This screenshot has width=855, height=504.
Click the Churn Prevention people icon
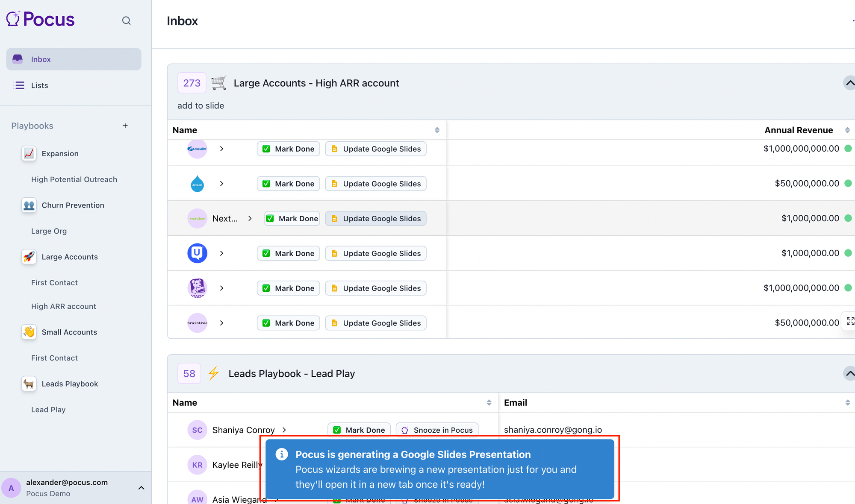(29, 205)
